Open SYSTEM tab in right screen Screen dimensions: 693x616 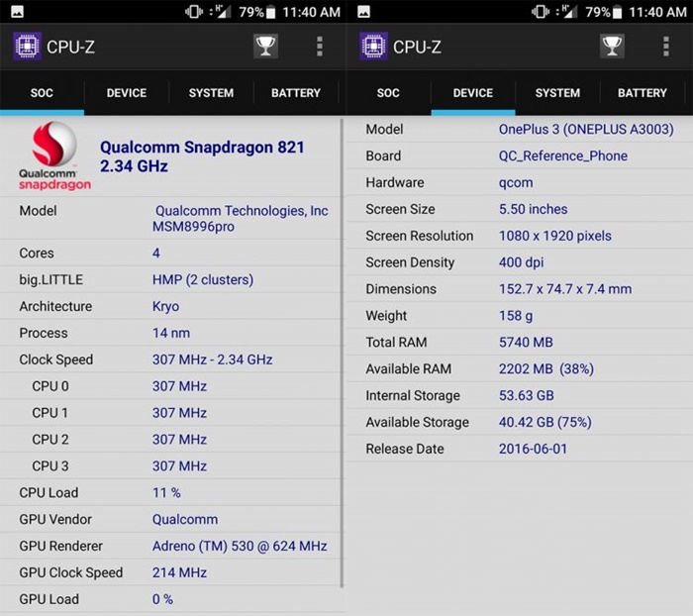pyautogui.click(x=557, y=93)
